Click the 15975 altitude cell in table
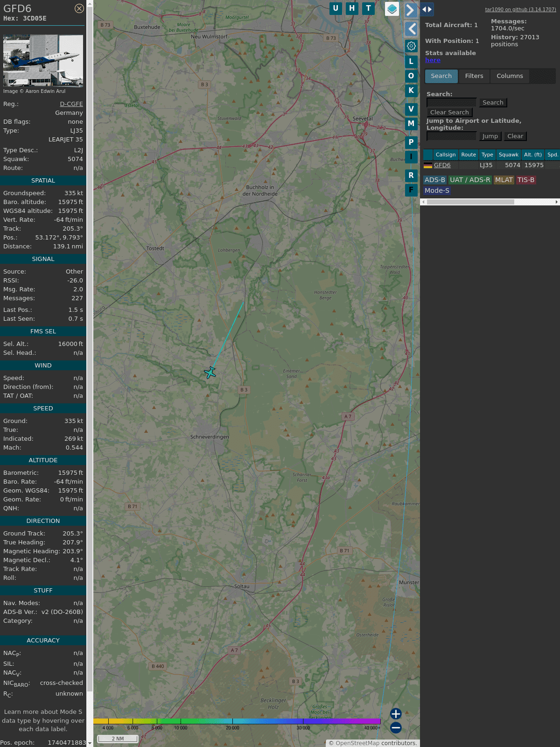560x747 pixels. [x=534, y=165]
